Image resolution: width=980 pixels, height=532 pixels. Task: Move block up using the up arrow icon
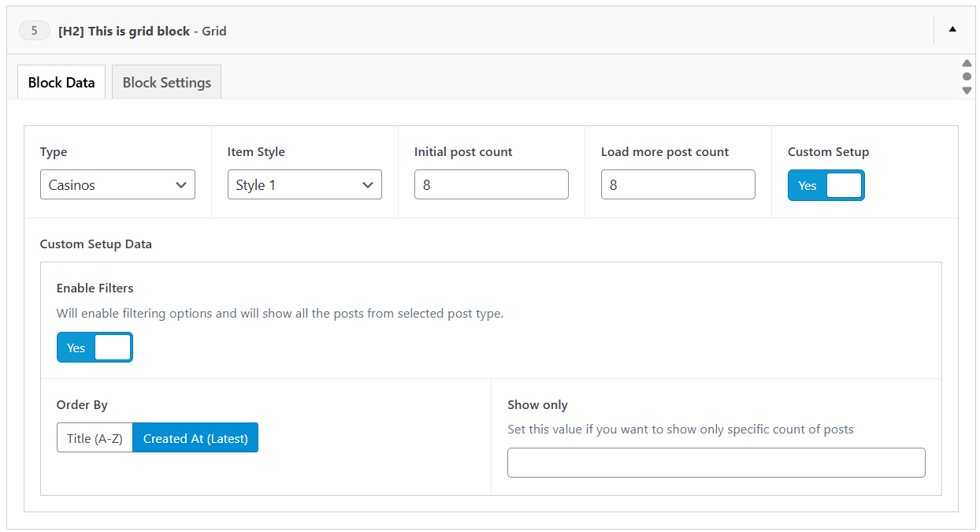click(x=967, y=63)
